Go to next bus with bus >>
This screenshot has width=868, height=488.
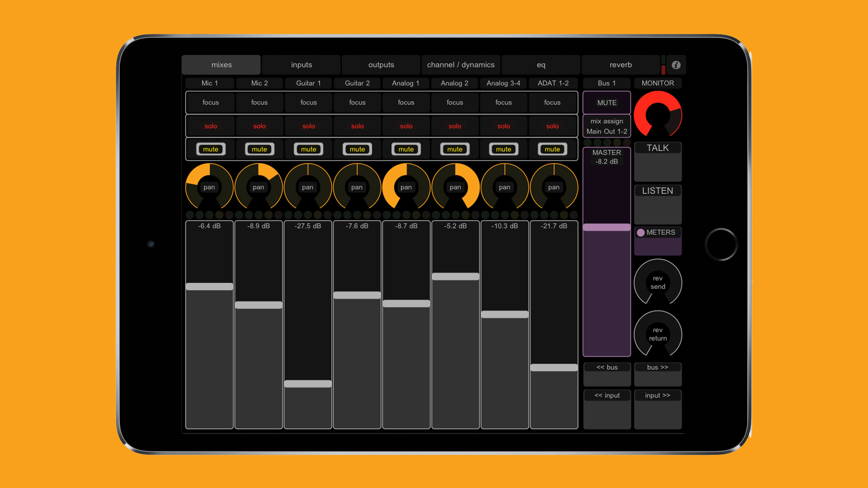coord(658,374)
